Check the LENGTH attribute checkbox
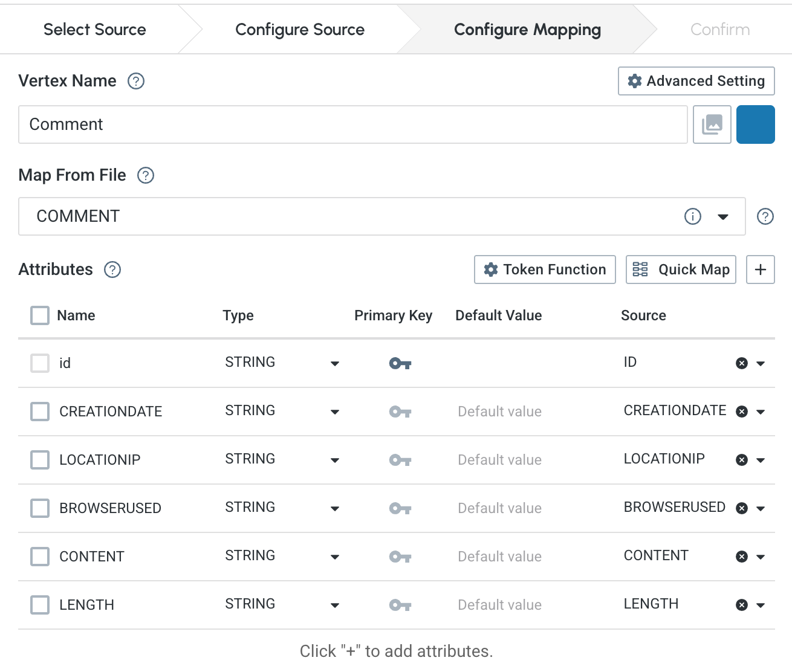Screen dimensions: 792x672 point(39,605)
